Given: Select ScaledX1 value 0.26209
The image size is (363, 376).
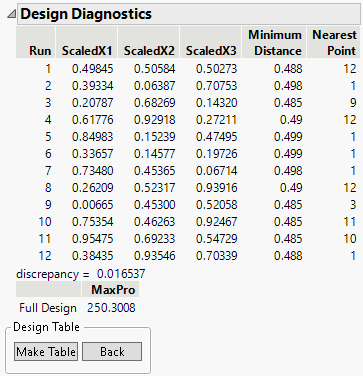Looking at the screenshot, I should 93,188.
